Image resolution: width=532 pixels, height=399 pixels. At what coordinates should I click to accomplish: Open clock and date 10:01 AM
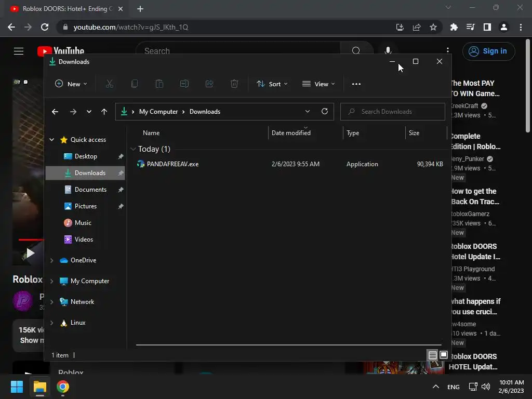click(511, 387)
